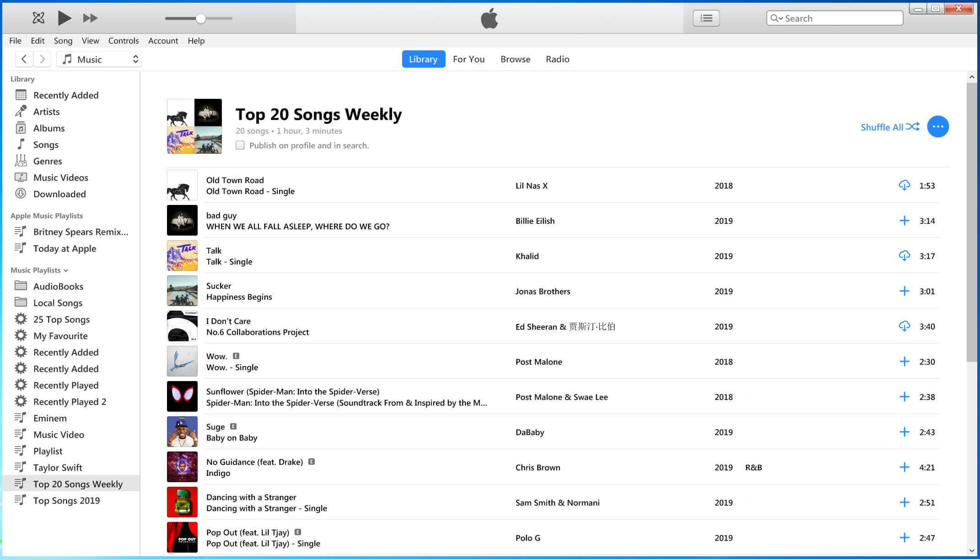Click the download icon for Old Town Road
This screenshot has width=980, height=559.
905,185
